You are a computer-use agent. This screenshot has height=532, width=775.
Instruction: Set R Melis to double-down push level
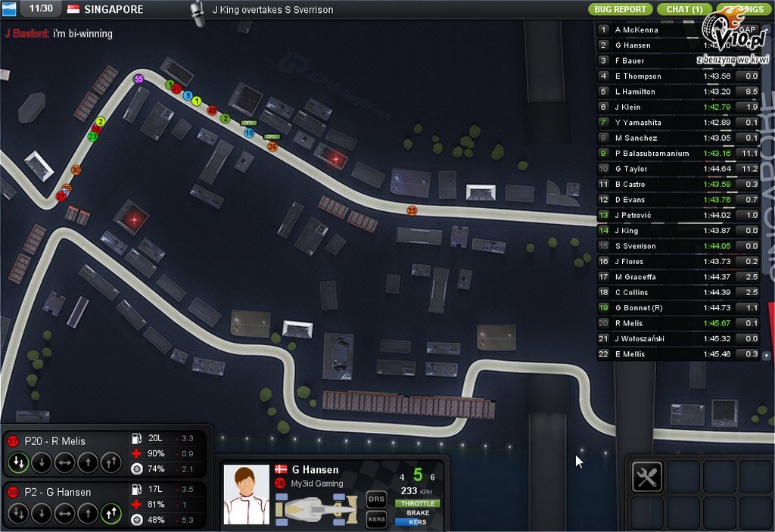(18, 462)
